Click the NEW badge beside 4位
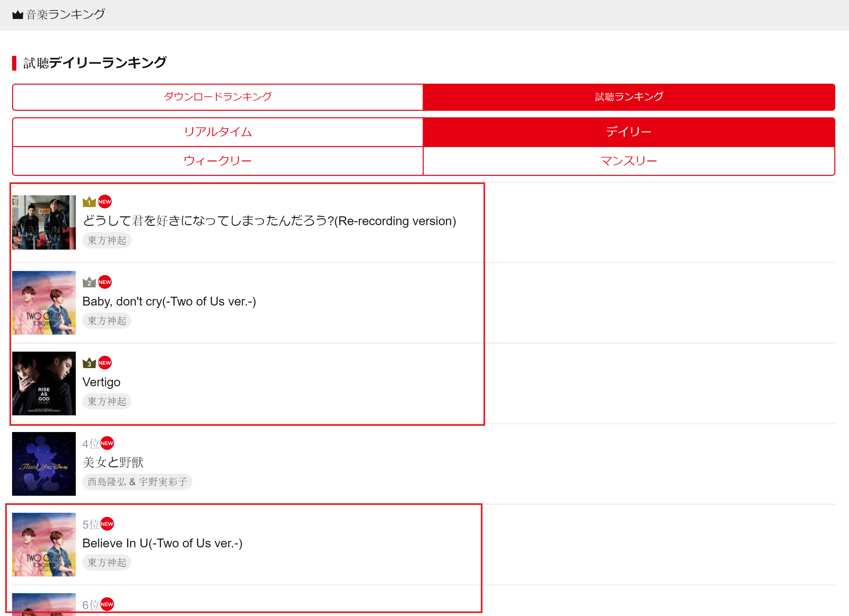 pos(107,443)
